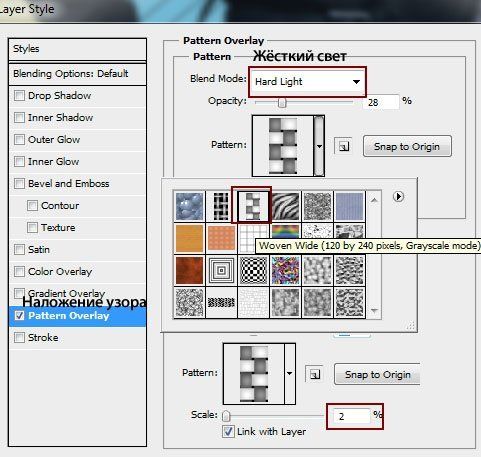Toggle the Color Overlay checkbox
This screenshot has height=457, width=481.
[19, 271]
